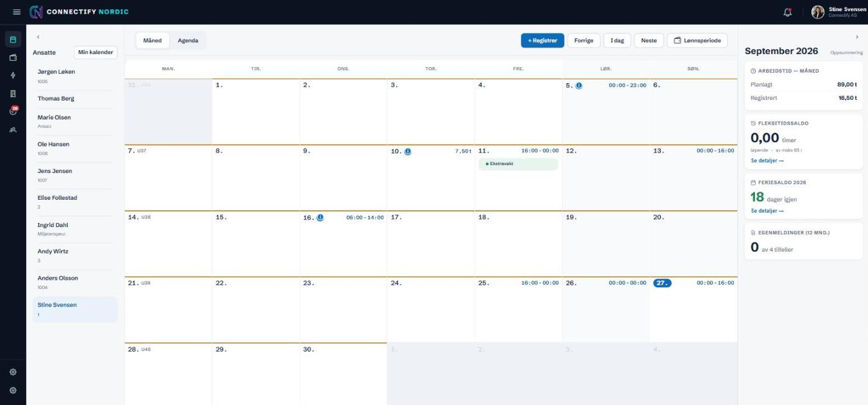Select employee Ole Hansen
This screenshot has width=868, height=405.
pos(75,148)
